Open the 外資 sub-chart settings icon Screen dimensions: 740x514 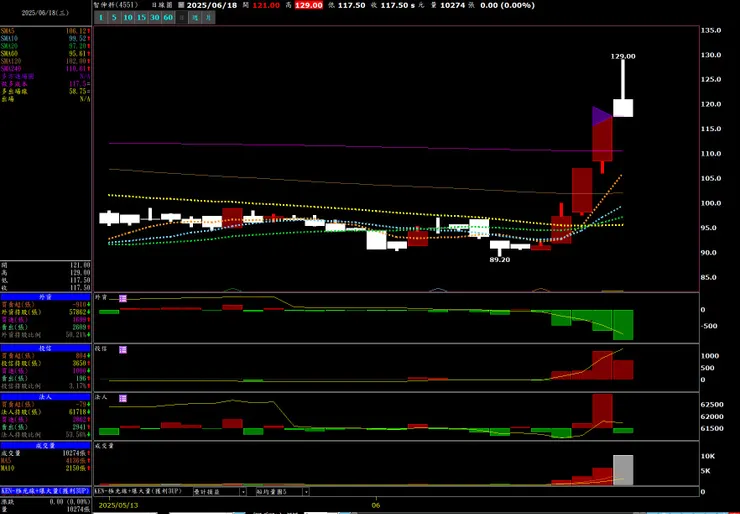[123, 298]
